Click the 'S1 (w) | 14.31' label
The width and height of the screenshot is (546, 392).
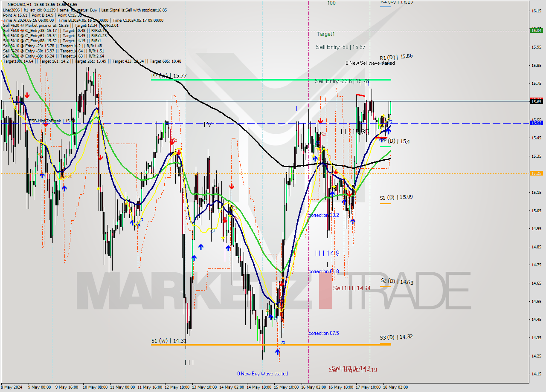click(169, 341)
